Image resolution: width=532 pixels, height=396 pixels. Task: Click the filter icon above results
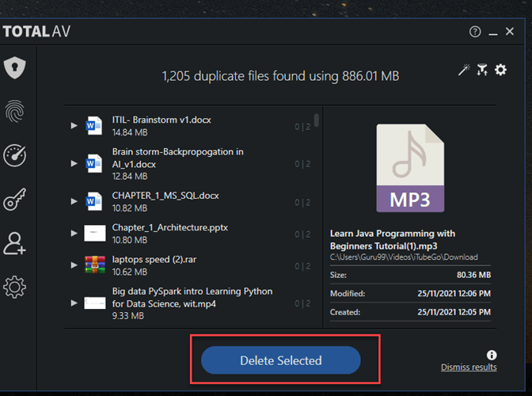click(482, 70)
